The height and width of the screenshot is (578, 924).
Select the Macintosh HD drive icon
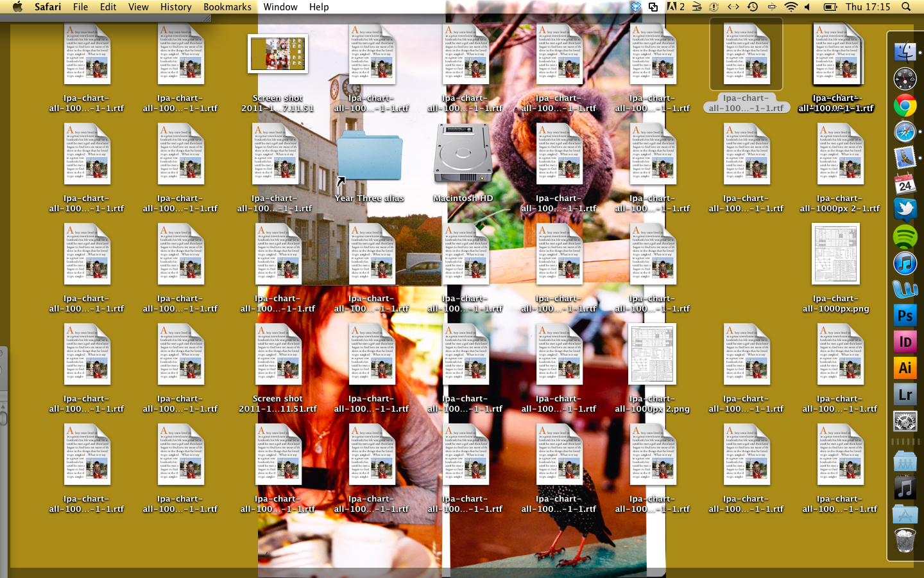pos(463,154)
